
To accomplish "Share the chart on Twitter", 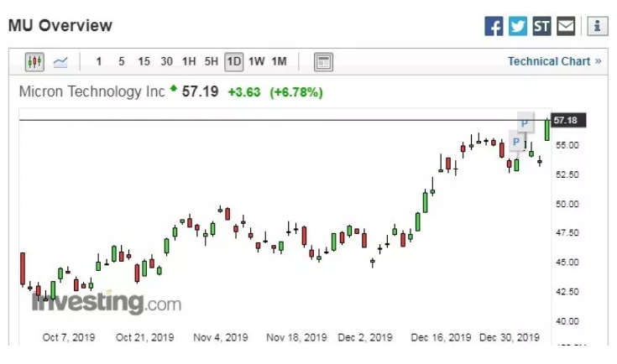I will (x=517, y=26).
